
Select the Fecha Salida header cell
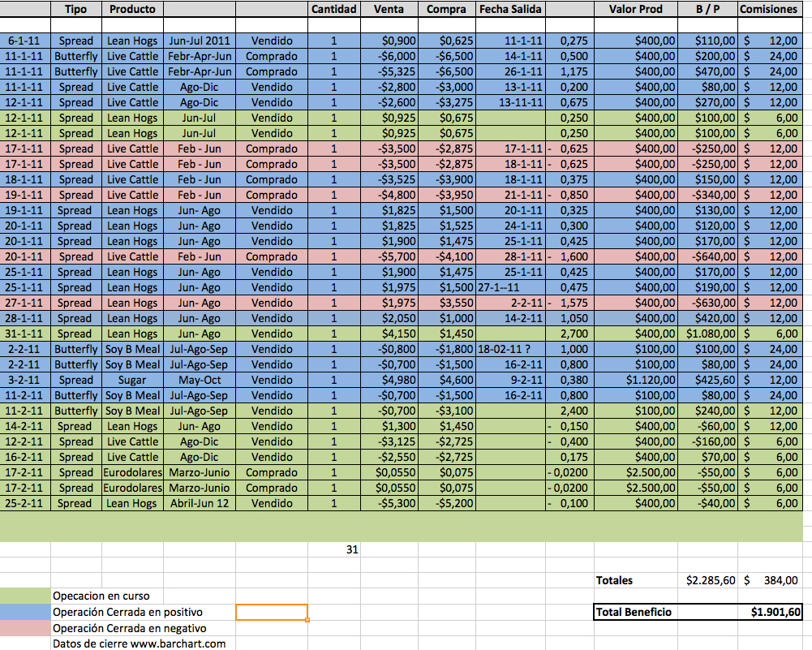(510, 9)
